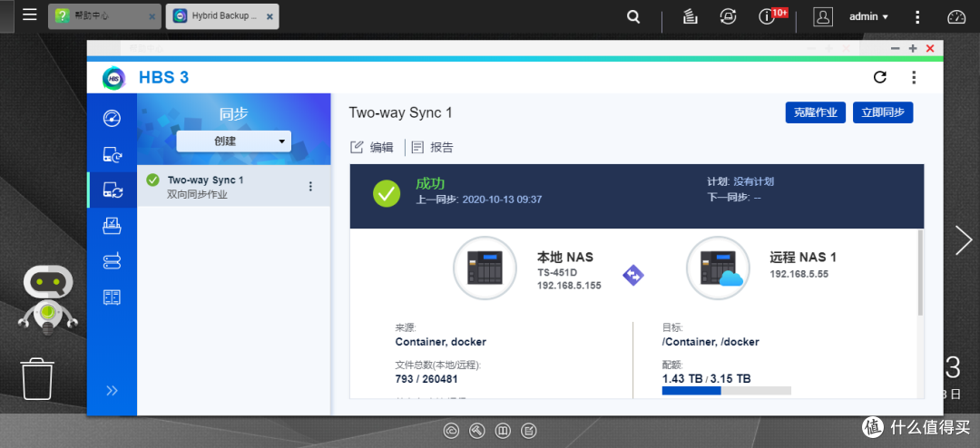Click the 192.168.5.155 local NAS IP
Screen dimensions: 980x448
click(x=569, y=285)
